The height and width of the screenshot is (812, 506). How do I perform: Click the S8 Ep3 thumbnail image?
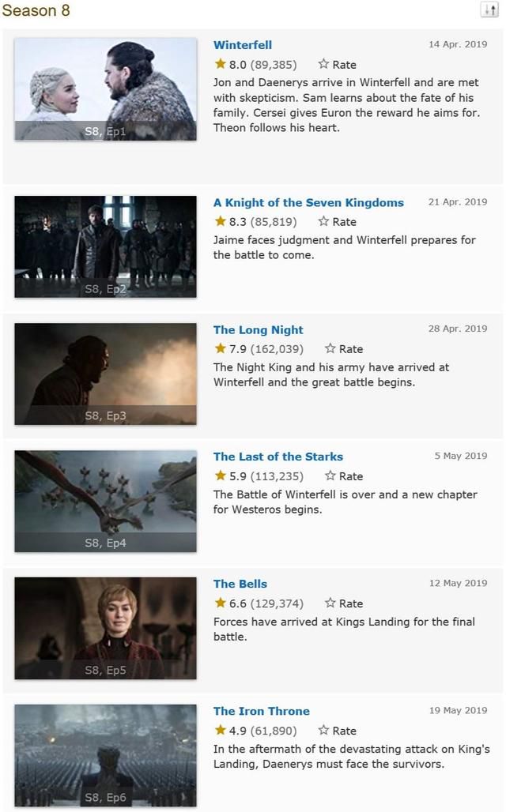click(x=106, y=374)
